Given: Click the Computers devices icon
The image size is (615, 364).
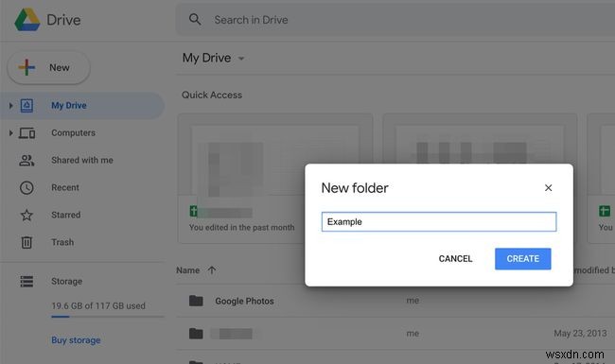Looking at the screenshot, I should click(x=26, y=133).
